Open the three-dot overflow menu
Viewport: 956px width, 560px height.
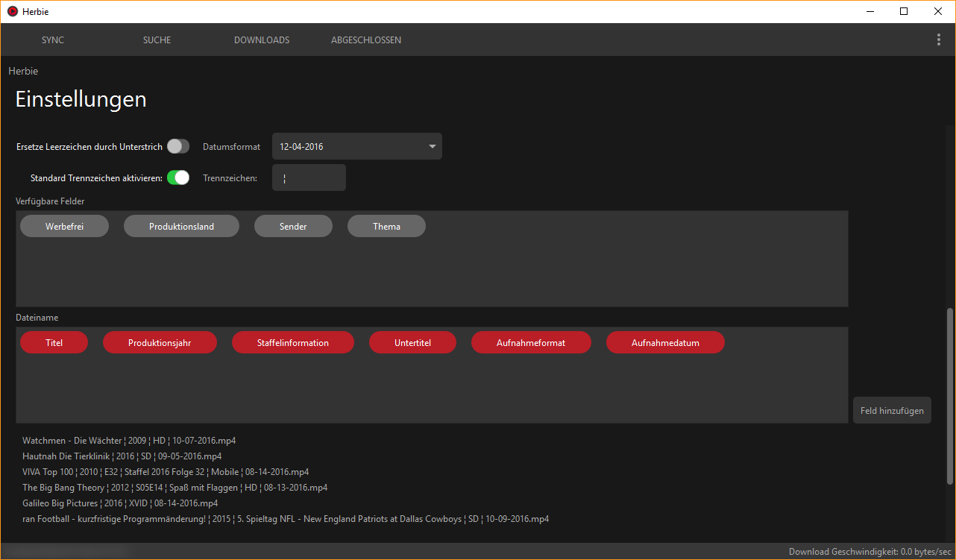(938, 40)
